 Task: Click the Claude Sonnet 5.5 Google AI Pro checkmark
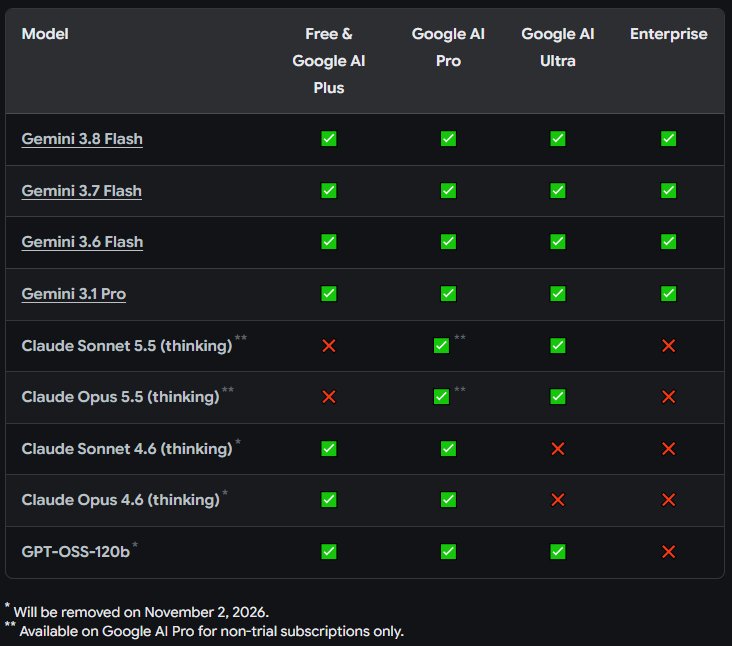click(x=441, y=346)
